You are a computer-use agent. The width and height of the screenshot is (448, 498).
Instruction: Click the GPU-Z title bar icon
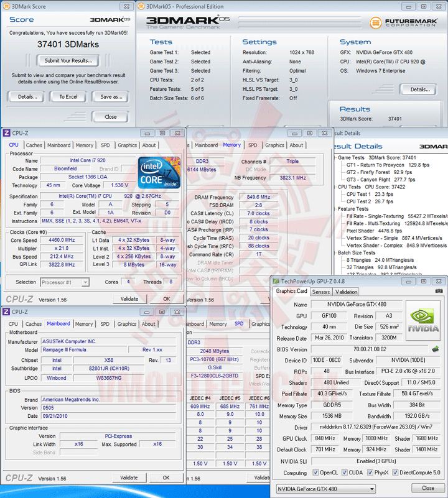pos(276,282)
